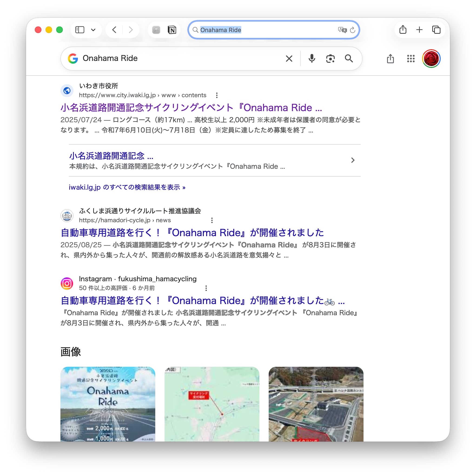The image size is (476, 476).
Task: Click the Notion extension icon in toolbar
Action: tap(172, 30)
